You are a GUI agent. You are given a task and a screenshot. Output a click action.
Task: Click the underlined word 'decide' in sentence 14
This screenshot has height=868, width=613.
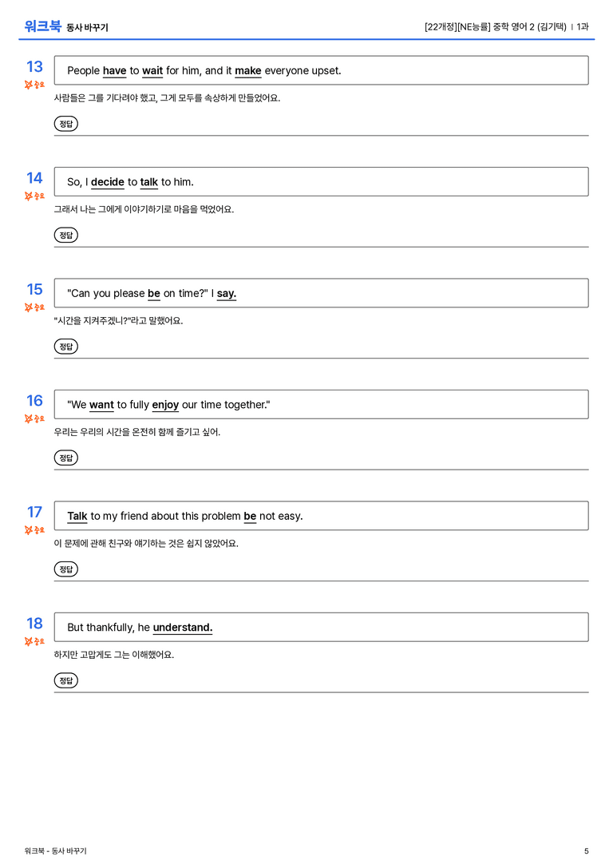(107, 182)
